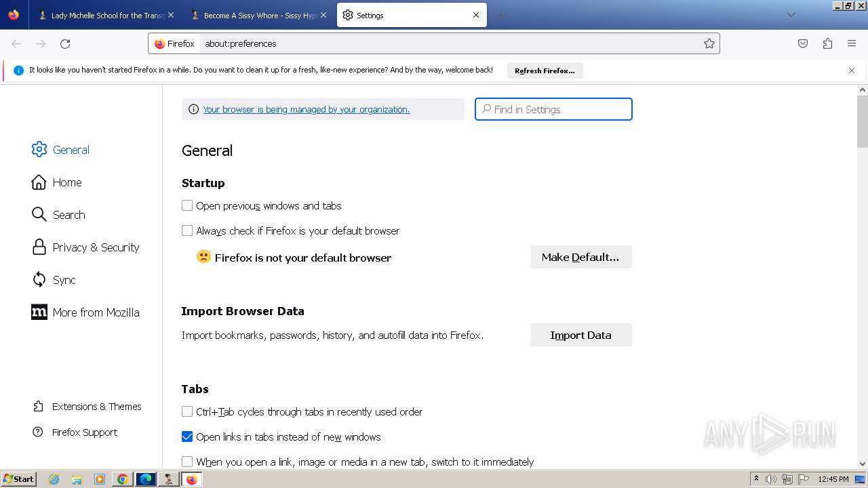Enable Always check if Firefox is default browser
The width and height of the screenshot is (868, 488).
[x=187, y=230]
